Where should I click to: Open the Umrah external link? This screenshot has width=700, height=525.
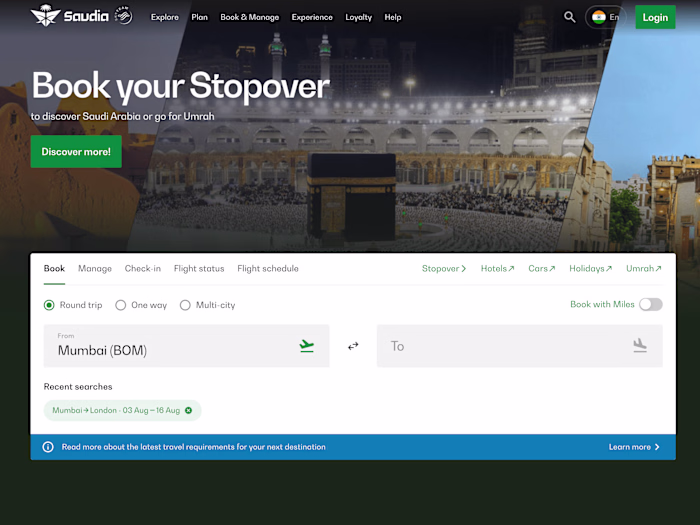(x=644, y=269)
